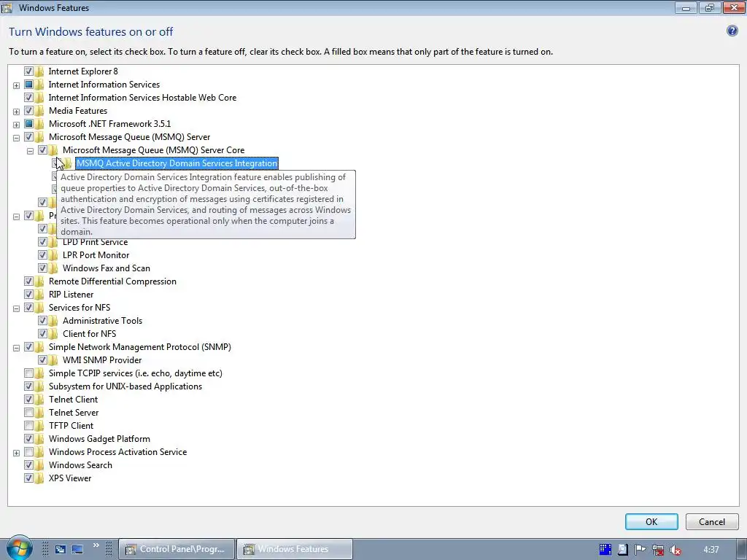This screenshot has width=747, height=560.
Task: Uncheck the Internet Explorer 8 checkbox
Action: pos(28,71)
